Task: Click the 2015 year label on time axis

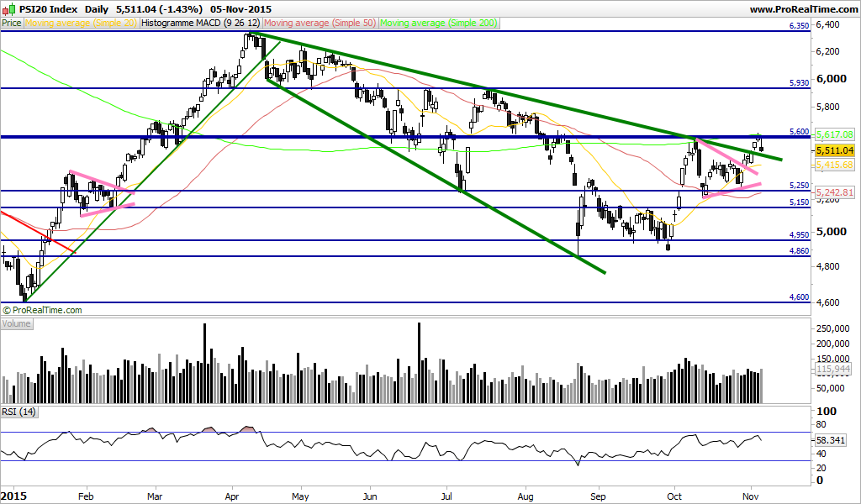Action: coord(13,496)
